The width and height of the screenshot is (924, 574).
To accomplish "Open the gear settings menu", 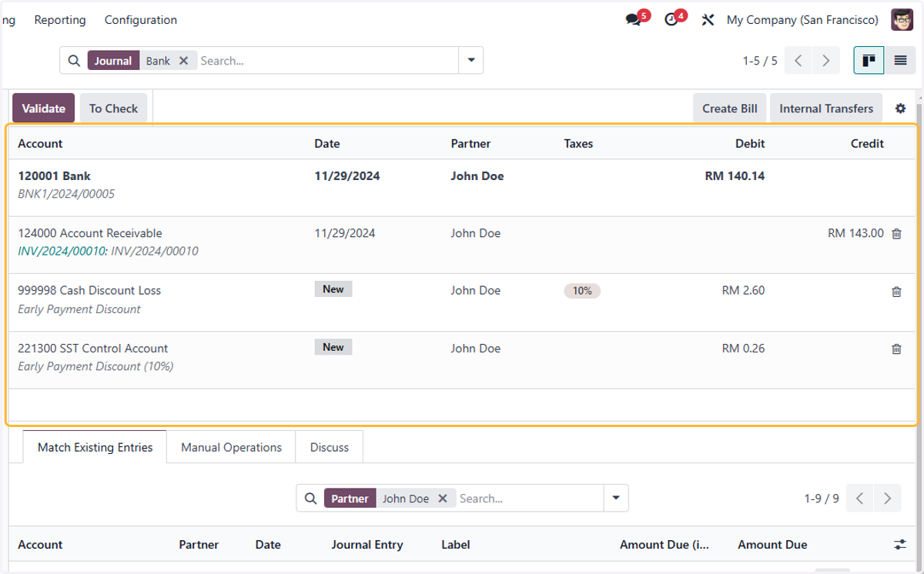I will tap(900, 108).
